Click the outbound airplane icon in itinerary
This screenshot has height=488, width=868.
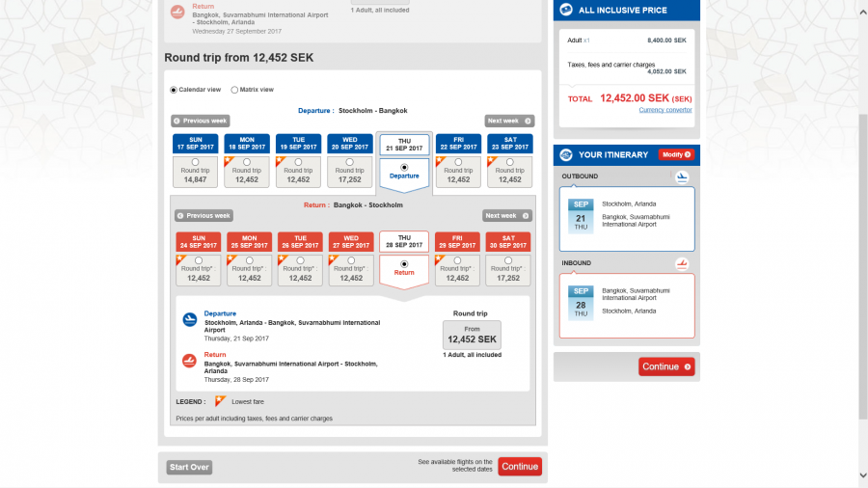tap(682, 176)
